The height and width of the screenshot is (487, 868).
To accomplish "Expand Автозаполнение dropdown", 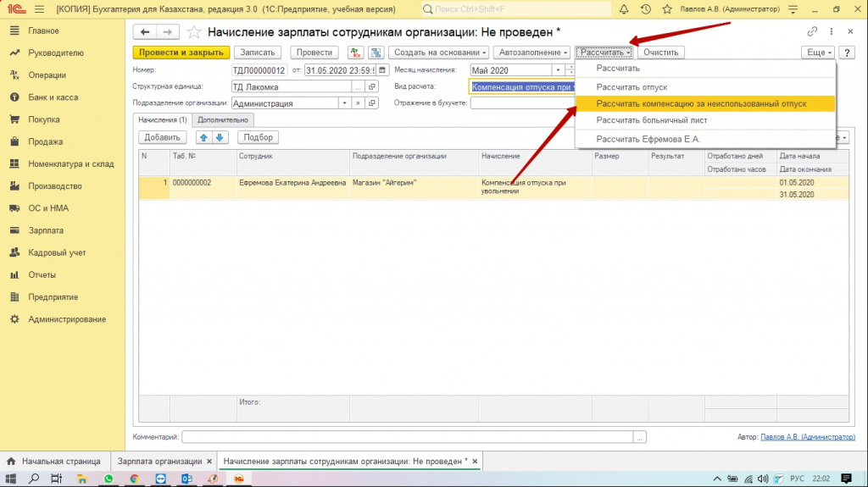I will tap(531, 53).
